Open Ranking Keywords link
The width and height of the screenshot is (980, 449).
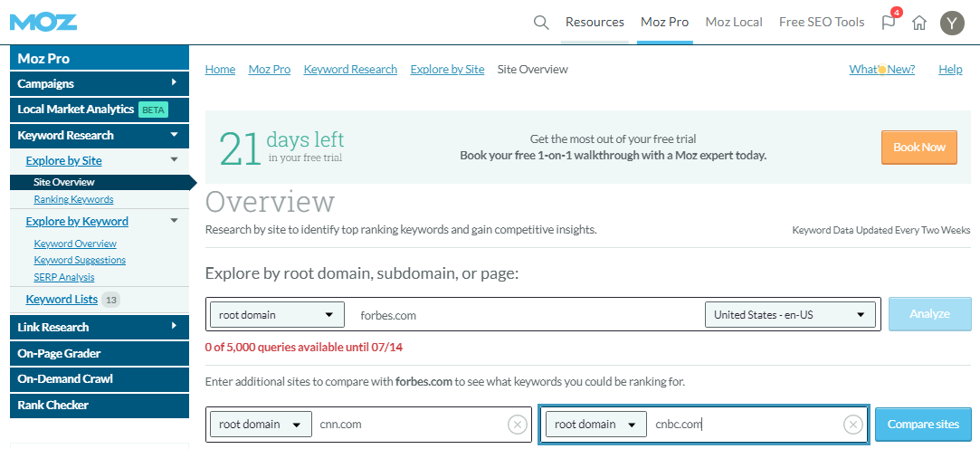74,199
